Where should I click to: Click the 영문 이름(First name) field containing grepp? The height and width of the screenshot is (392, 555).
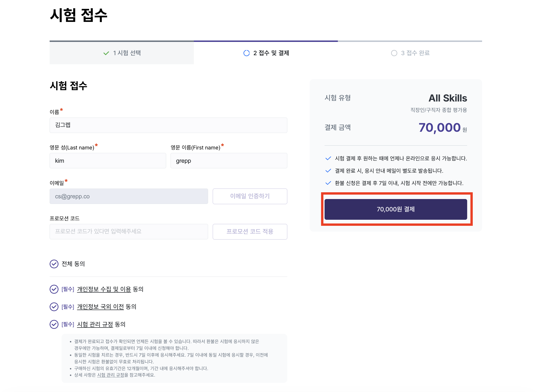pyautogui.click(x=229, y=161)
